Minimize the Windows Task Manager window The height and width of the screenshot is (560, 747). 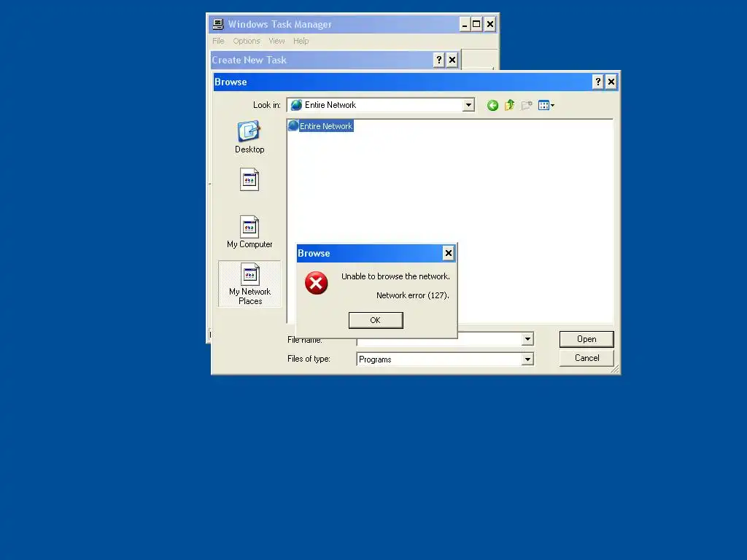coord(465,24)
